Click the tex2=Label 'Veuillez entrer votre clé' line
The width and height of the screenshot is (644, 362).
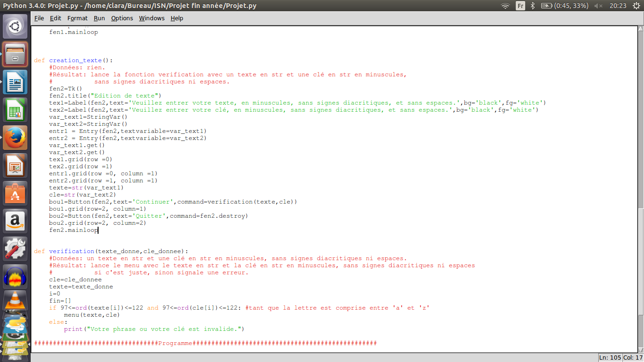(x=294, y=110)
